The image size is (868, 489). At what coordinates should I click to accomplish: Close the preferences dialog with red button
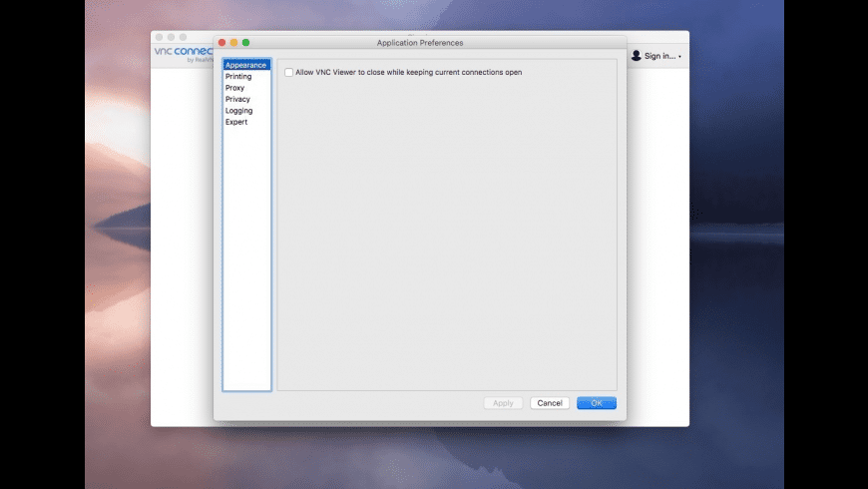pos(221,43)
